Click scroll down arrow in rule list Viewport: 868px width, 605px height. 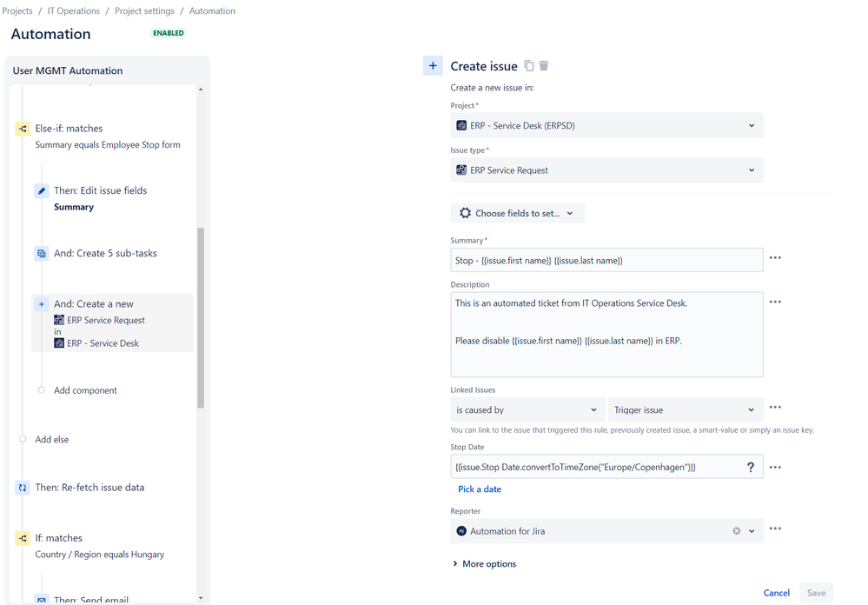(x=201, y=598)
